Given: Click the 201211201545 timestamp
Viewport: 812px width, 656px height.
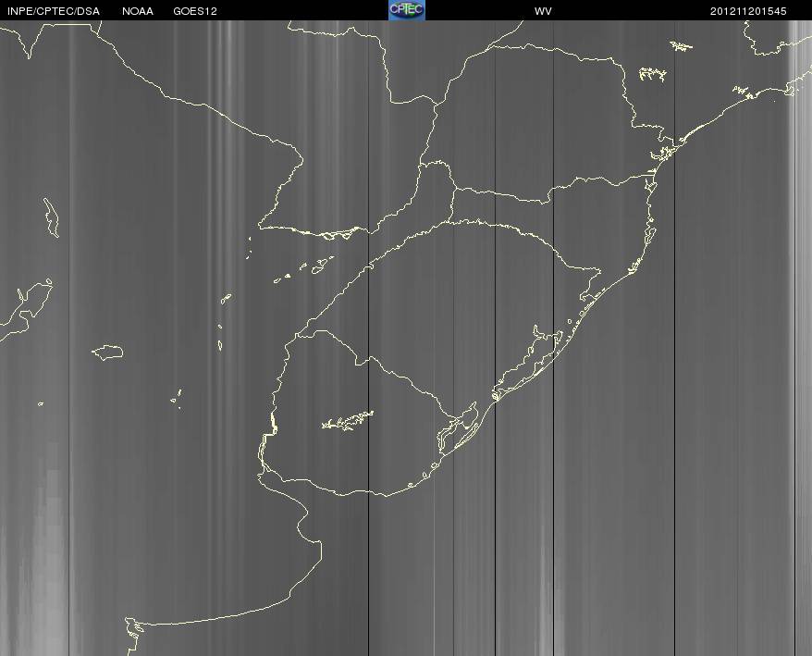Looking at the screenshot, I should pyautogui.click(x=748, y=11).
